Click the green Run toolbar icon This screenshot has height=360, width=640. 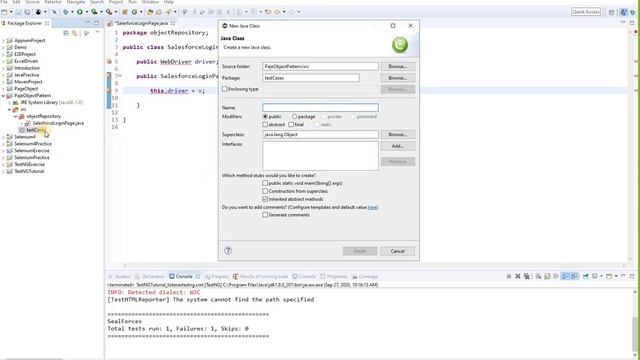80,12
